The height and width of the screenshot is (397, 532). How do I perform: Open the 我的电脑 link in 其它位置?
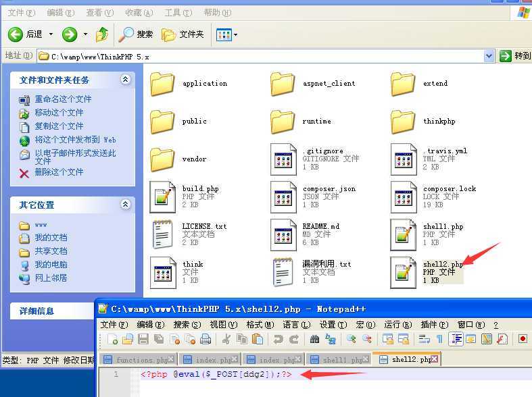(51, 265)
